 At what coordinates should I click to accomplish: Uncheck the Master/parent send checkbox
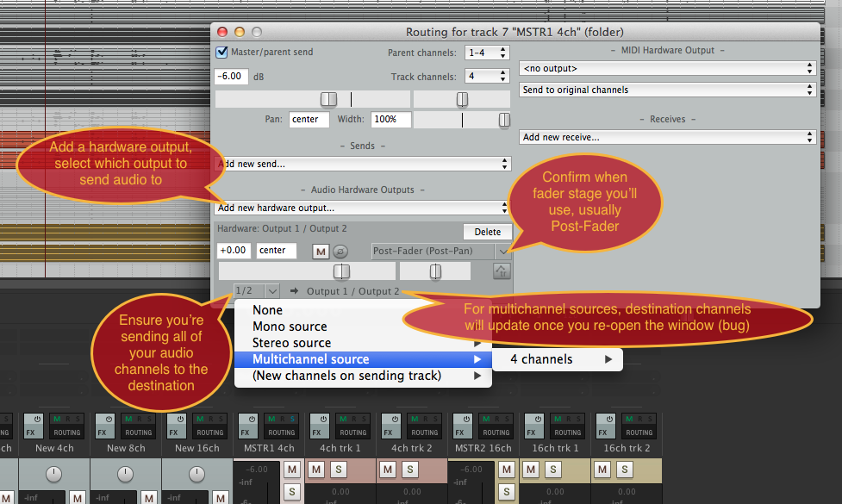(221, 52)
